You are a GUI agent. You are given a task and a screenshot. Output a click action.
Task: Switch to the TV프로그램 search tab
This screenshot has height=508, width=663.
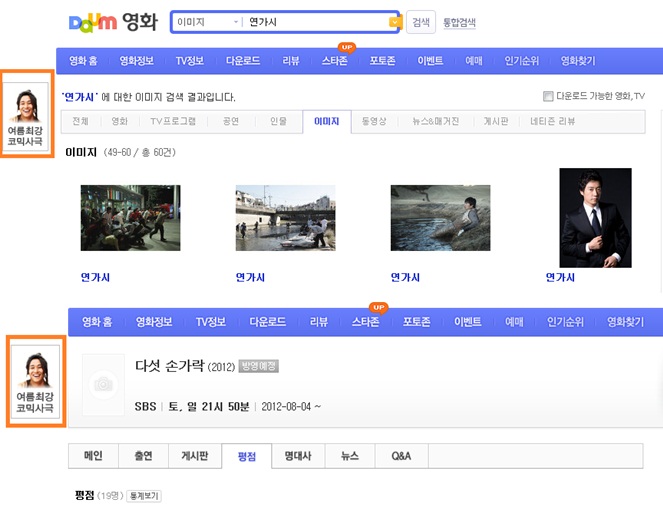tap(173, 121)
